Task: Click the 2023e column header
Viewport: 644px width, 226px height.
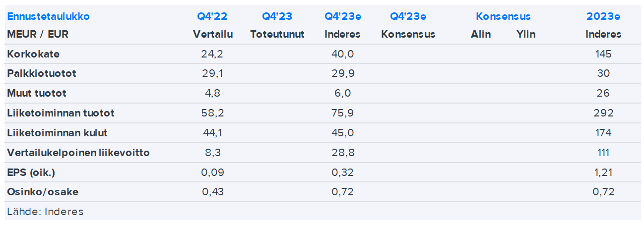Action: (x=603, y=16)
